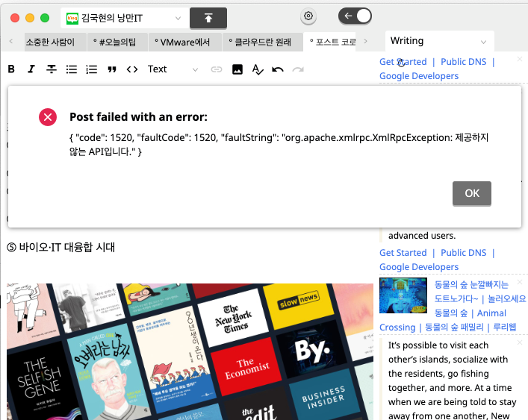Switch to the VMware에서 tab
The image size is (528, 420).
pos(185,42)
